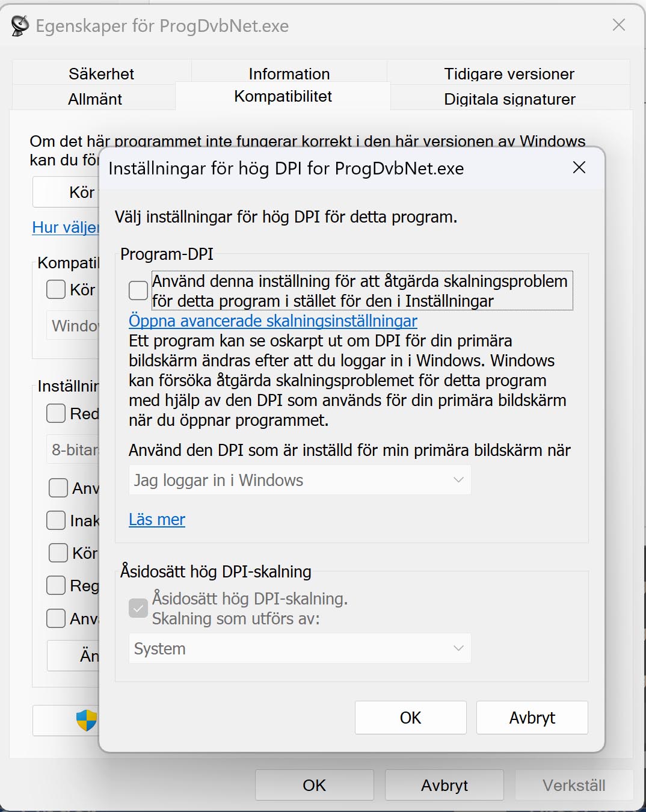Screen dimensions: 646x812
Task: Toggle the Inak checkbox in settings
Action: (57, 520)
